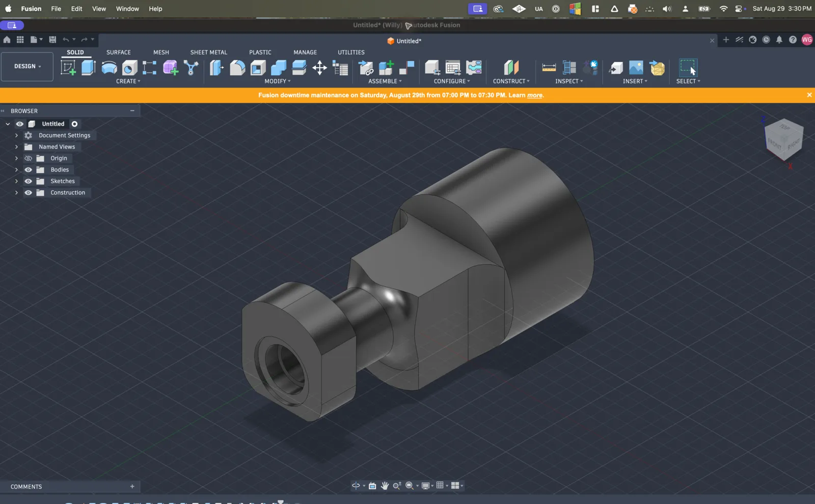
Task: Hide the Bodies folder via eye icon
Action: (29, 170)
